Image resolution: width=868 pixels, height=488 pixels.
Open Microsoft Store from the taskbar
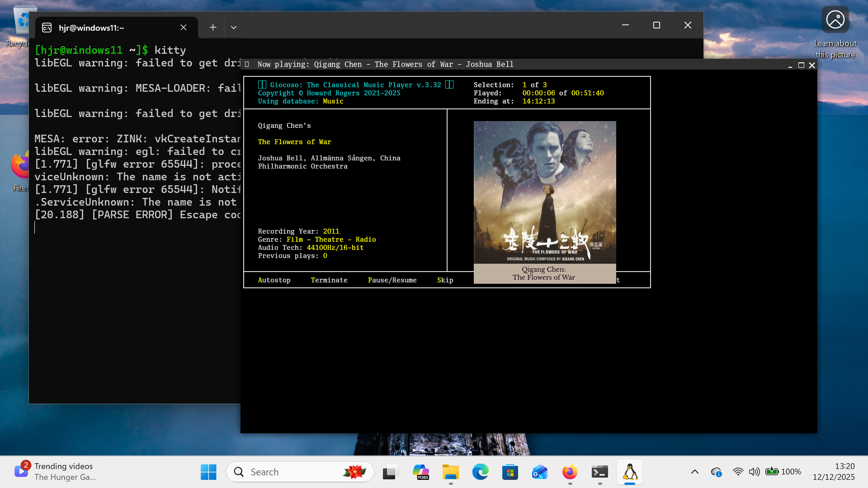(x=510, y=472)
